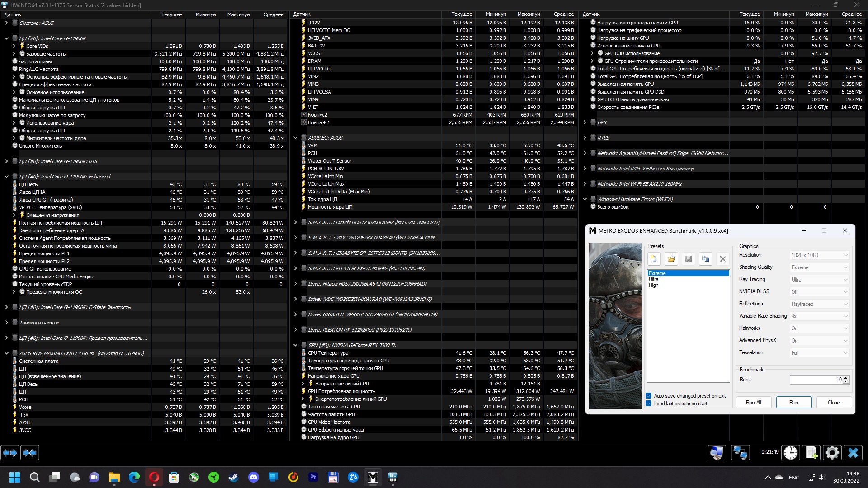Expand the UPS sensor group
Image resolution: width=868 pixels, height=488 pixels.
click(x=585, y=122)
